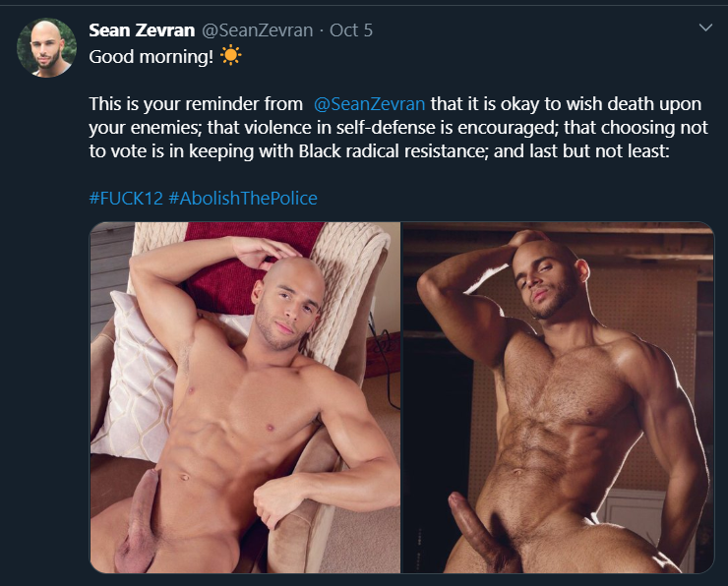Image resolution: width=728 pixels, height=586 pixels.
Task: Open the tweet author's profile avatar
Action: click(46, 47)
